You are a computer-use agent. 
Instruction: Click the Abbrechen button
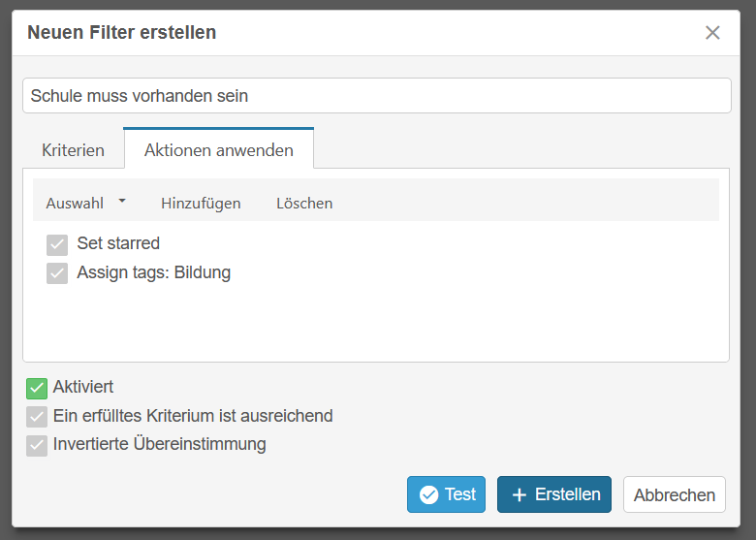click(674, 494)
